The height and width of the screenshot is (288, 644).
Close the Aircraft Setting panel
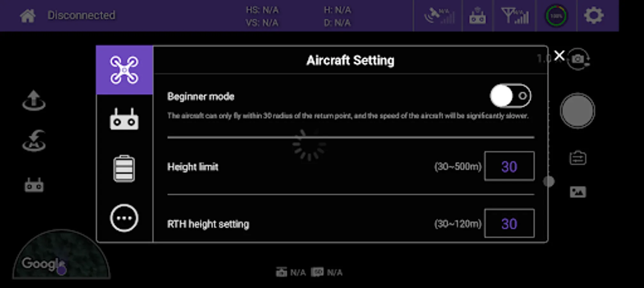pos(559,56)
